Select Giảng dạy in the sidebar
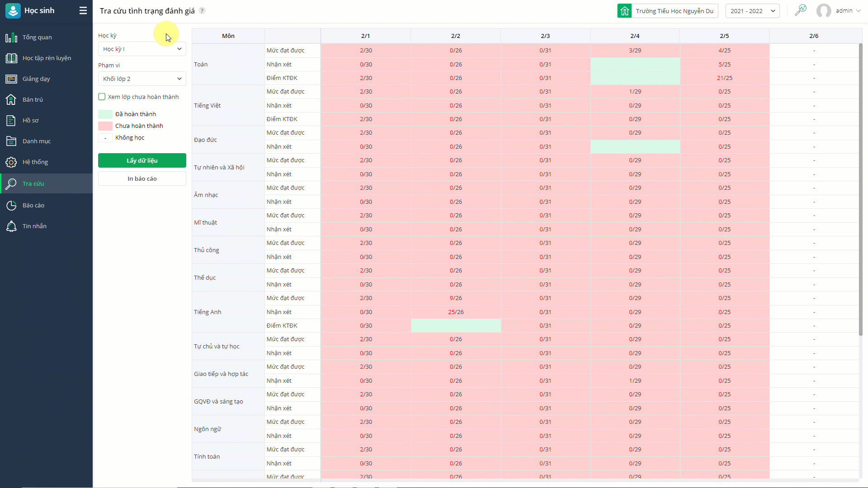This screenshot has width=868, height=488. click(36, 79)
